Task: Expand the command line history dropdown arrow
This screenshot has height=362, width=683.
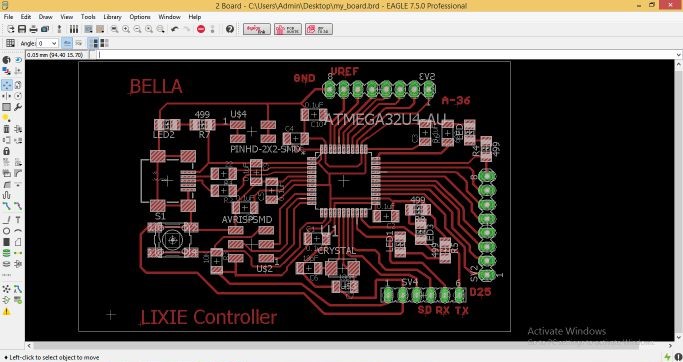Action: coord(678,55)
